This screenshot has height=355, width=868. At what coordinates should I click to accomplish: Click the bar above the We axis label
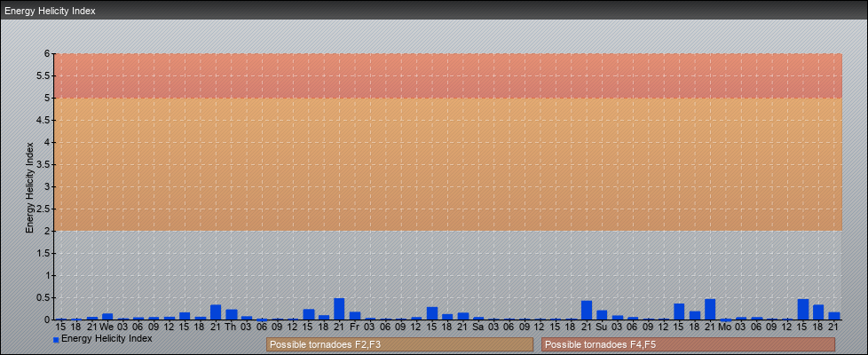tap(107, 317)
